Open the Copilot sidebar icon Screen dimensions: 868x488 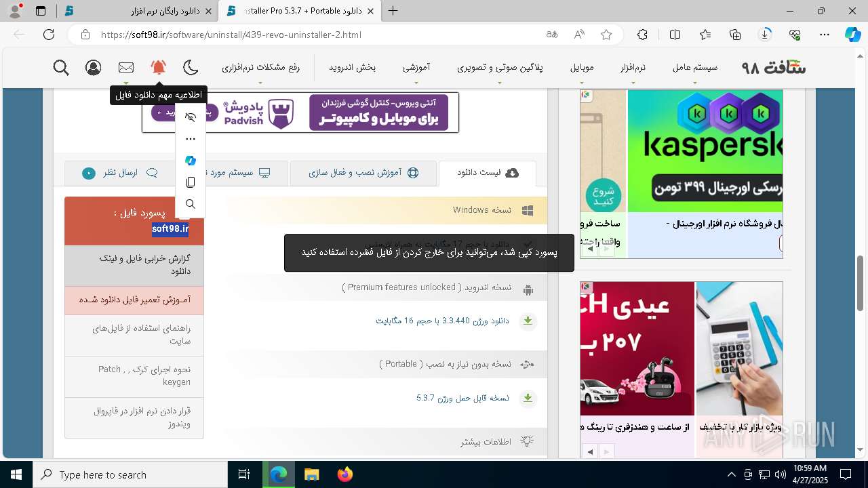coord(853,35)
